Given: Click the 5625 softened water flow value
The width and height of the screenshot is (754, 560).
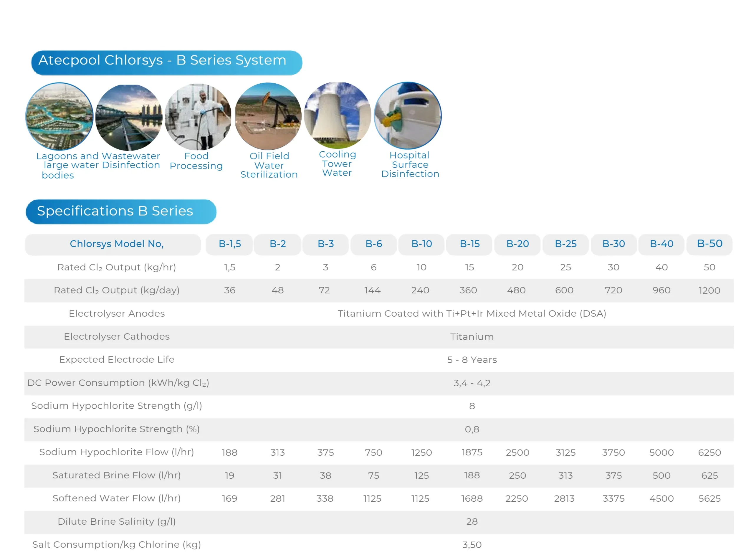Looking at the screenshot, I should (x=709, y=499).
